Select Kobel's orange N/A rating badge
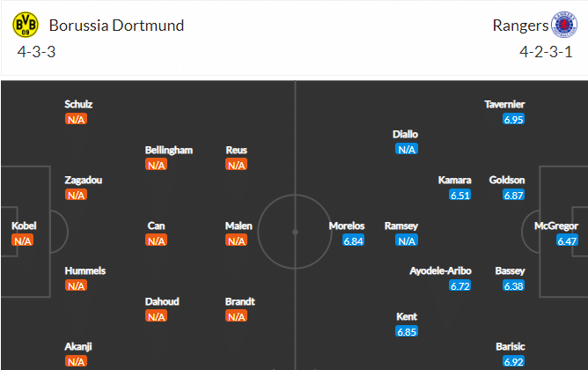Screen dimensions: 588x370 23,240
